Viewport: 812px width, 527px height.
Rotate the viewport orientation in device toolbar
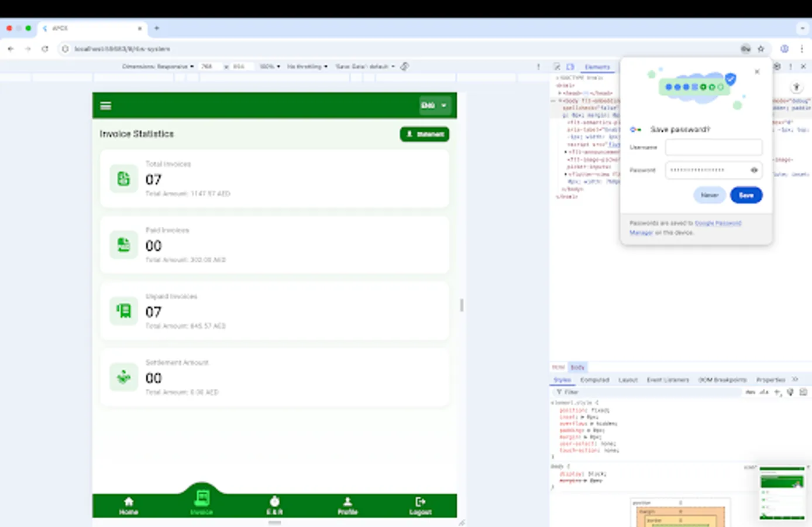pyautogui.click(x=404, y=66)
